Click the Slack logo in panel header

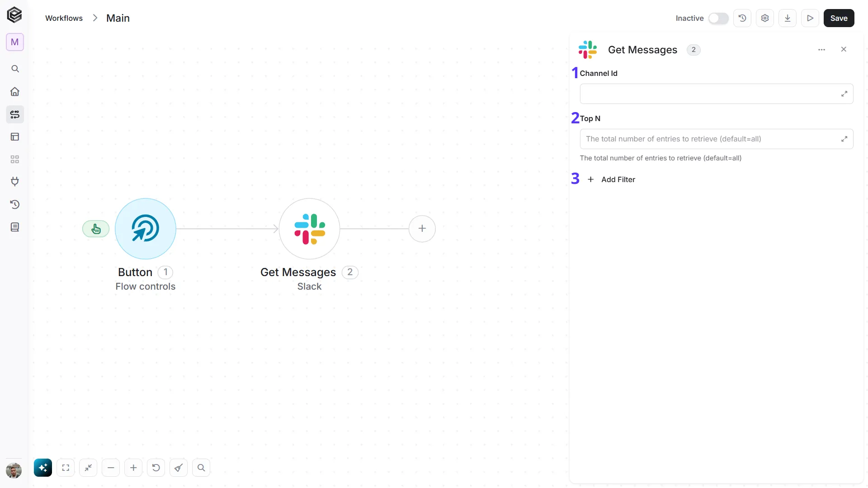click(588, 50)
